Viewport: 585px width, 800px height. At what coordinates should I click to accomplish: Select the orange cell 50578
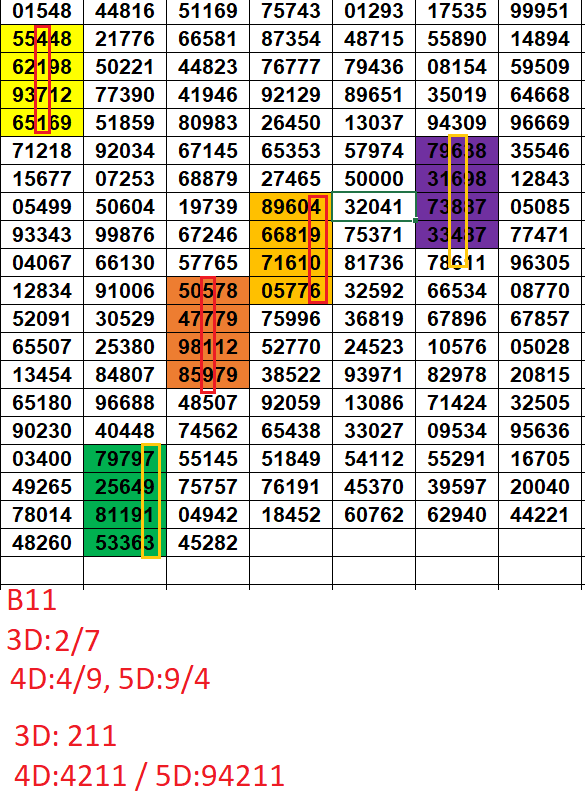click(208, 291)
